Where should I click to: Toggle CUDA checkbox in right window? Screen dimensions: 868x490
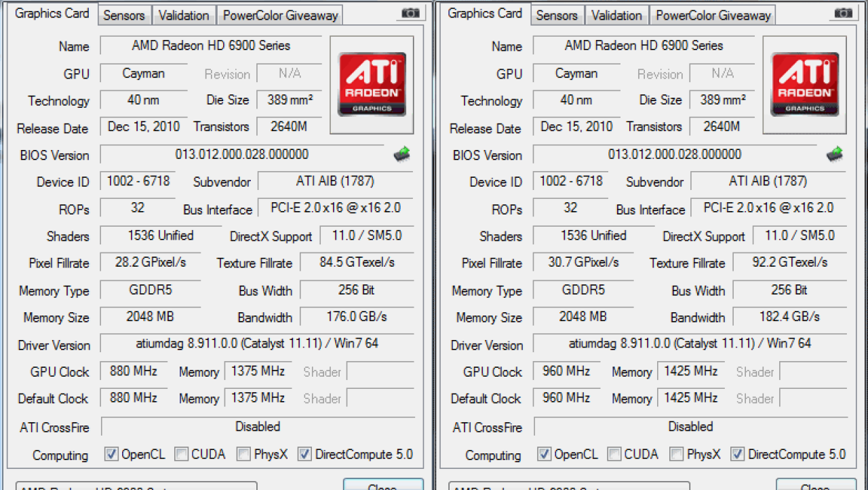[614, 454]
